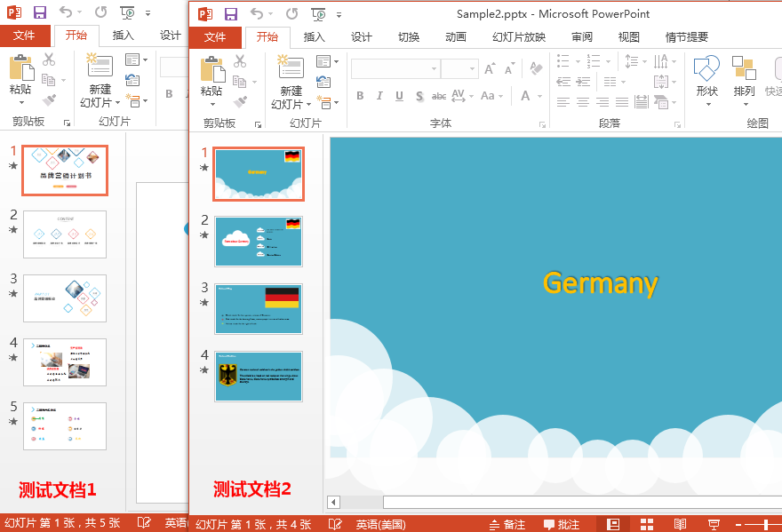This screenshot has width=782, height=532.
Task: Switch to the 插入 (Insert) tab
Action: [x=315, y=37]
